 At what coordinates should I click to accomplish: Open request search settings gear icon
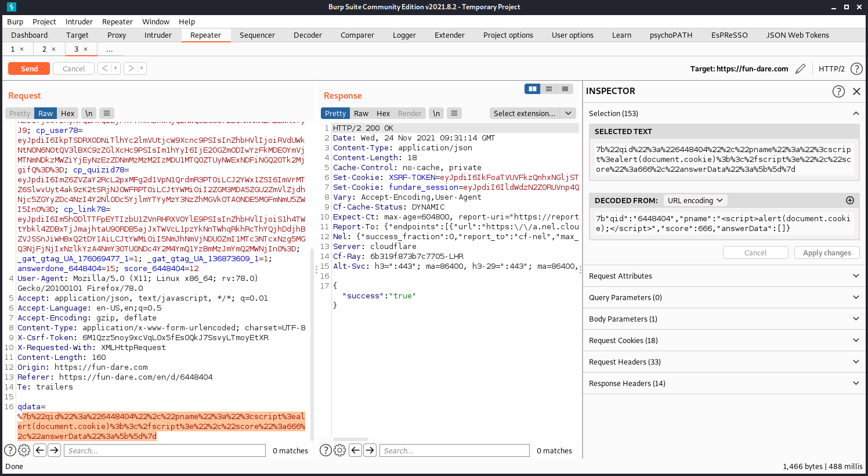(24, 450)
